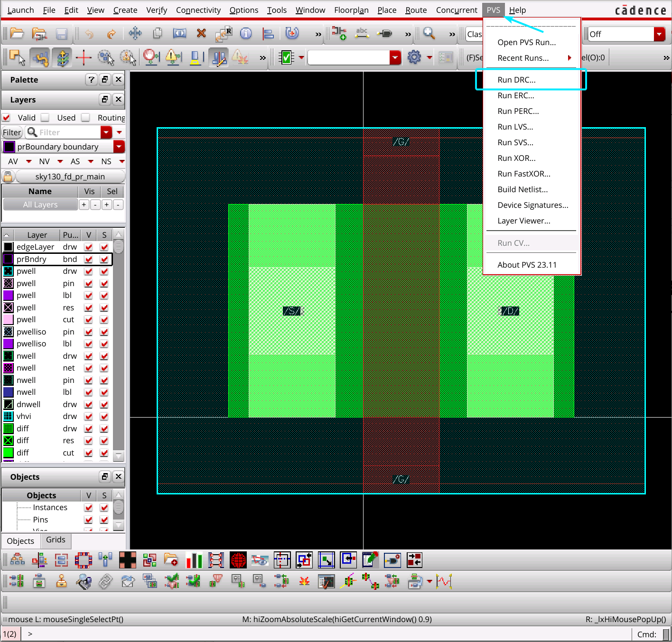Click the magnifier Zoom icon

pos(429,33)
